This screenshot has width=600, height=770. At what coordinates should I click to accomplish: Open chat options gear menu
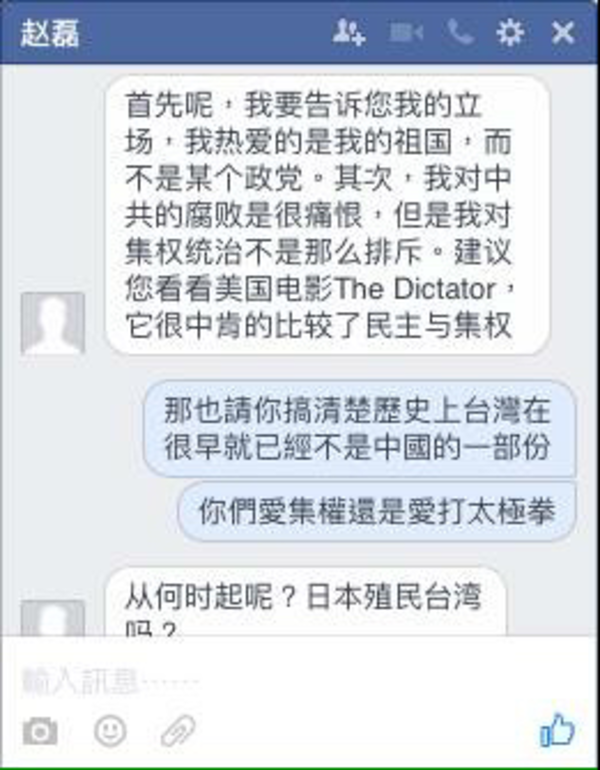(x=509, y=33)
